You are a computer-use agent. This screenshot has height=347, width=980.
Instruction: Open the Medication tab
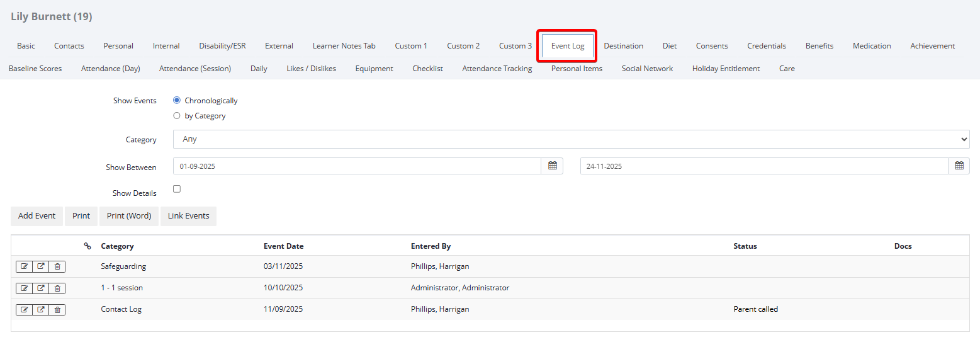(x=872, y=46)
